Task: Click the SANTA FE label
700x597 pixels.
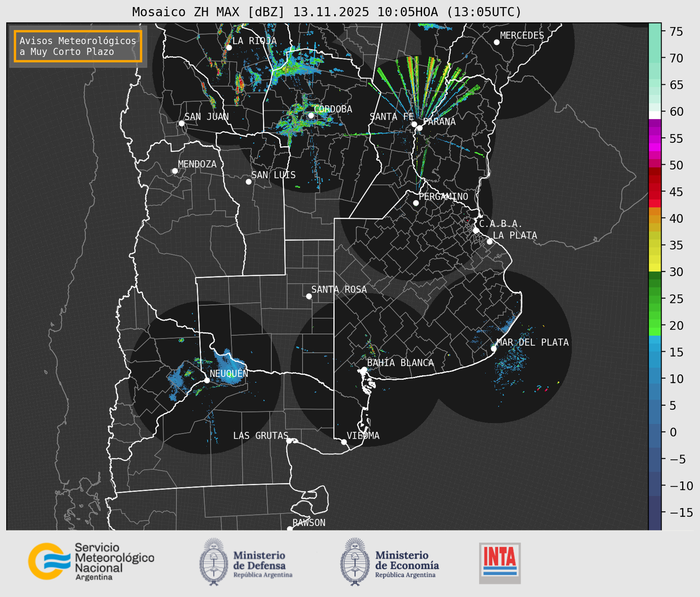Action: [x=392, y=117]
